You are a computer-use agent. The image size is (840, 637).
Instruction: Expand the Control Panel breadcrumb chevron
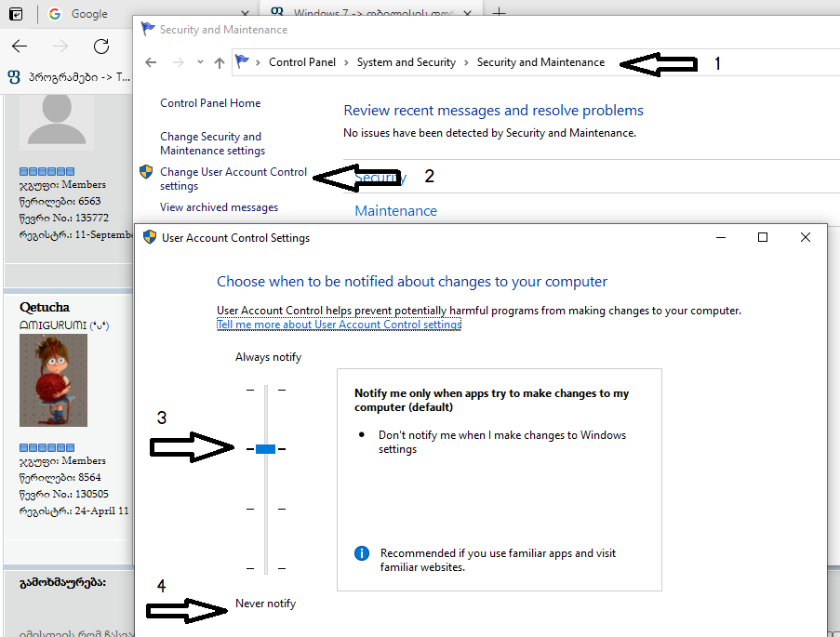pyautogui.click(x=346, y=62)
